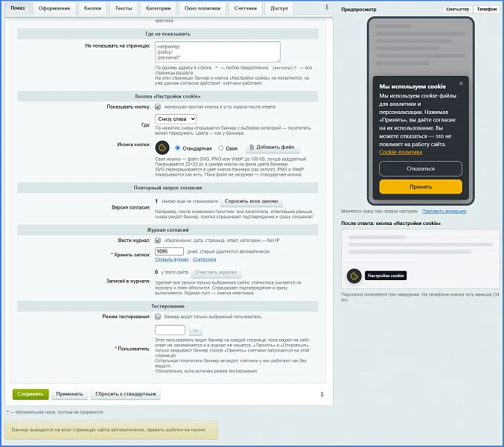Open the Тексты tab
504x447 pixels.
(124, 8)
